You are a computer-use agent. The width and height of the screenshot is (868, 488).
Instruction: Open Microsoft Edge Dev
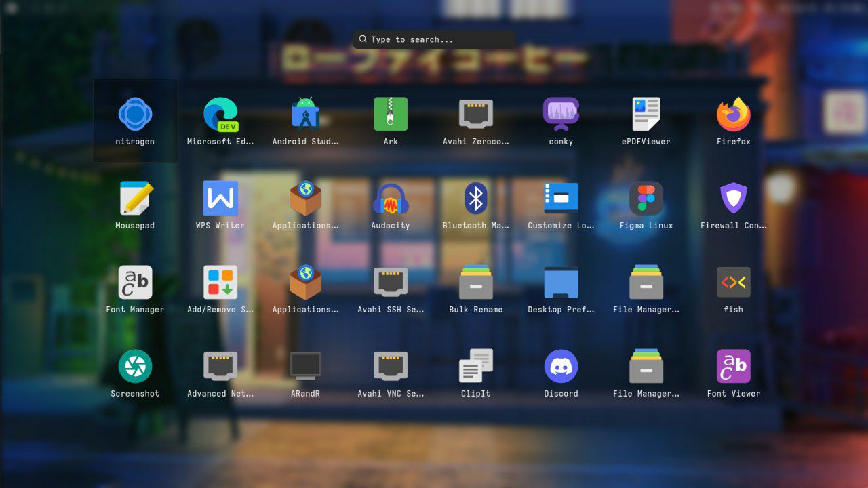(x=220, y=121)
